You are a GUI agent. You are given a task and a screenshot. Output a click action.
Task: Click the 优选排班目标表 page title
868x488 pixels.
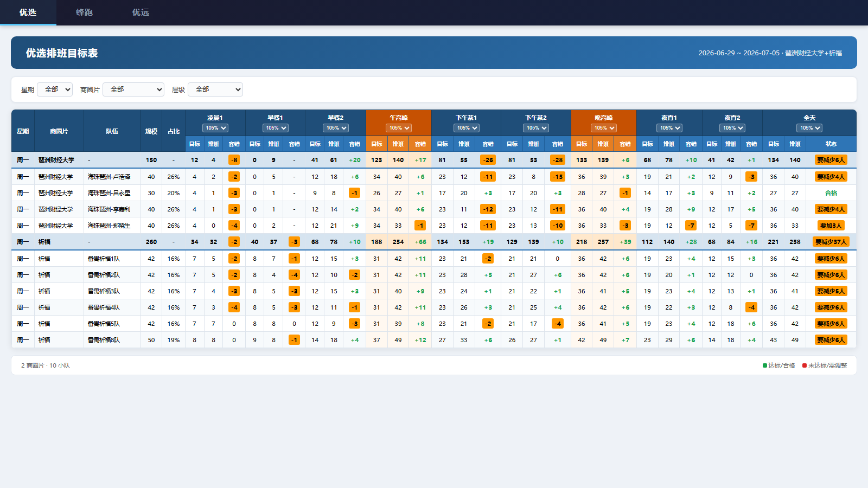(x=62, y=53)
